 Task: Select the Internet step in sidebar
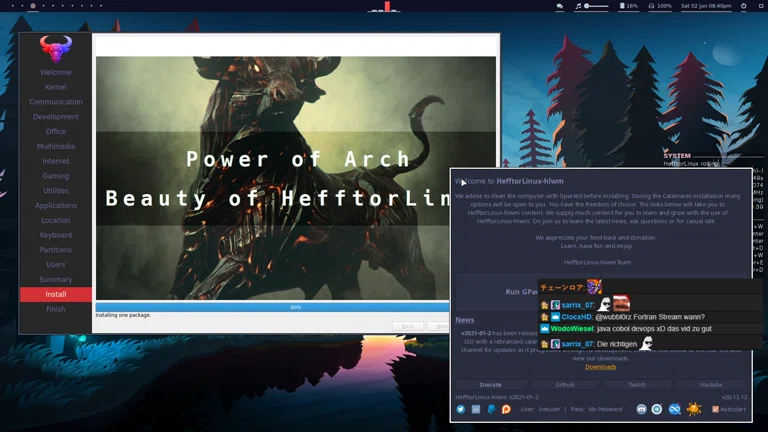click(56, 161)
